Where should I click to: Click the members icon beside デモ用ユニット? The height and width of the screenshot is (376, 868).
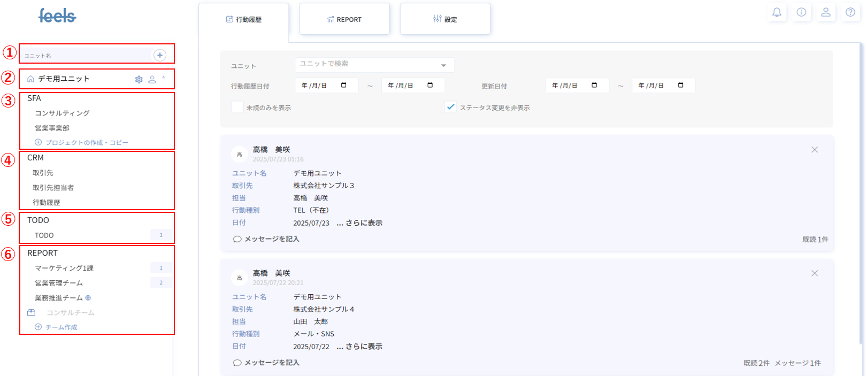pyautogui.click(x=152, y=79)
